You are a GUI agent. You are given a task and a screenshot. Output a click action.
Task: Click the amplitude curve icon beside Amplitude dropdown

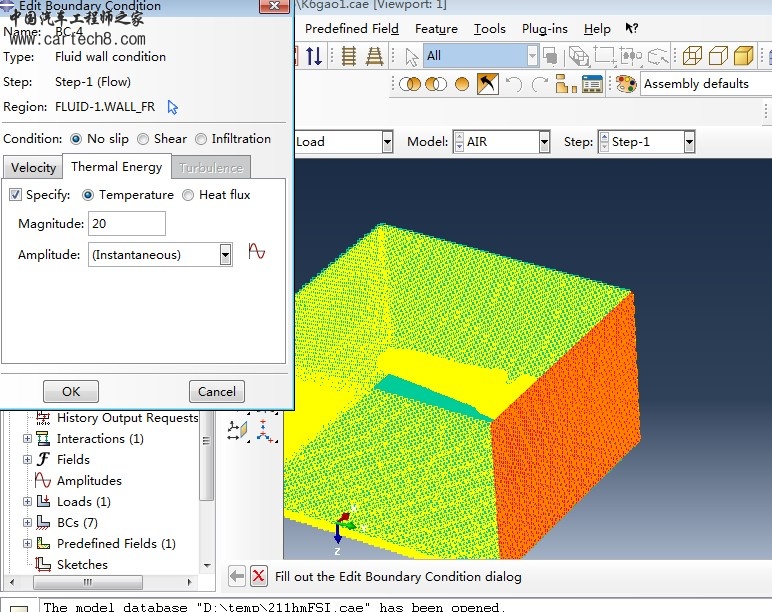257,253
